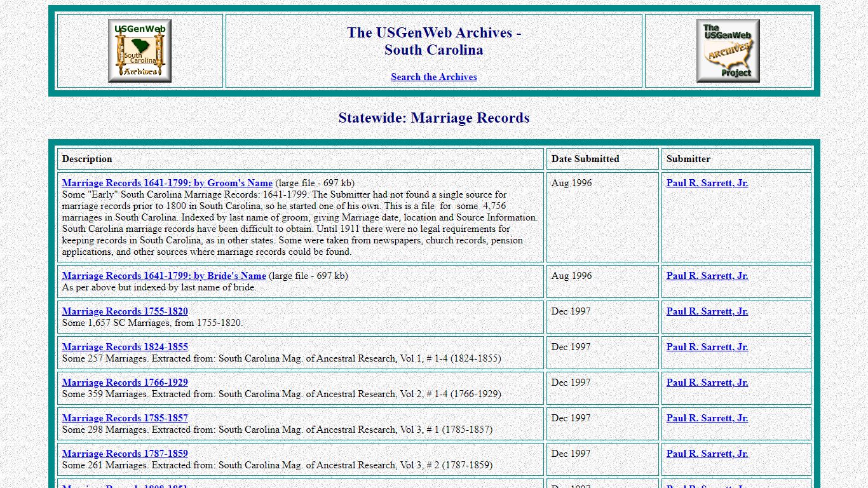Image resolution: width=868 pixels, height=488 pixels.
Task: Open the Marriage Records 1824-1855 link
Action: pyautogui.click(x=125, y=347)
